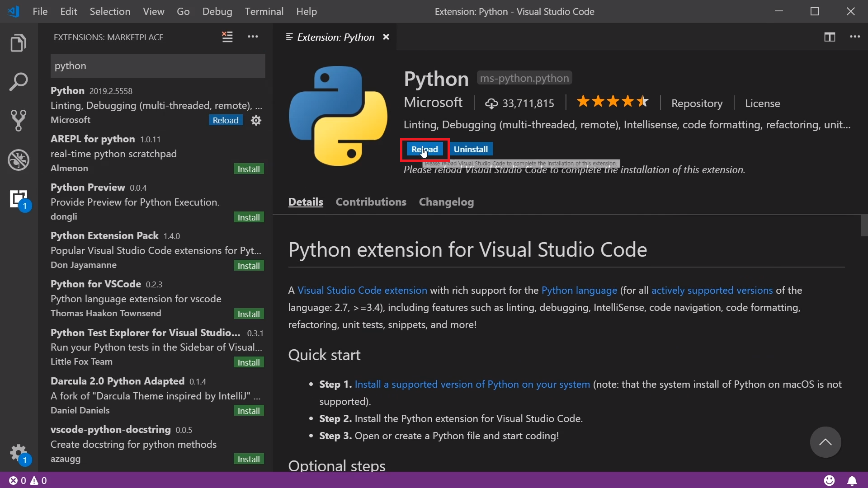Open the Help menu
The image size is (868, 488).
[307, 11]
